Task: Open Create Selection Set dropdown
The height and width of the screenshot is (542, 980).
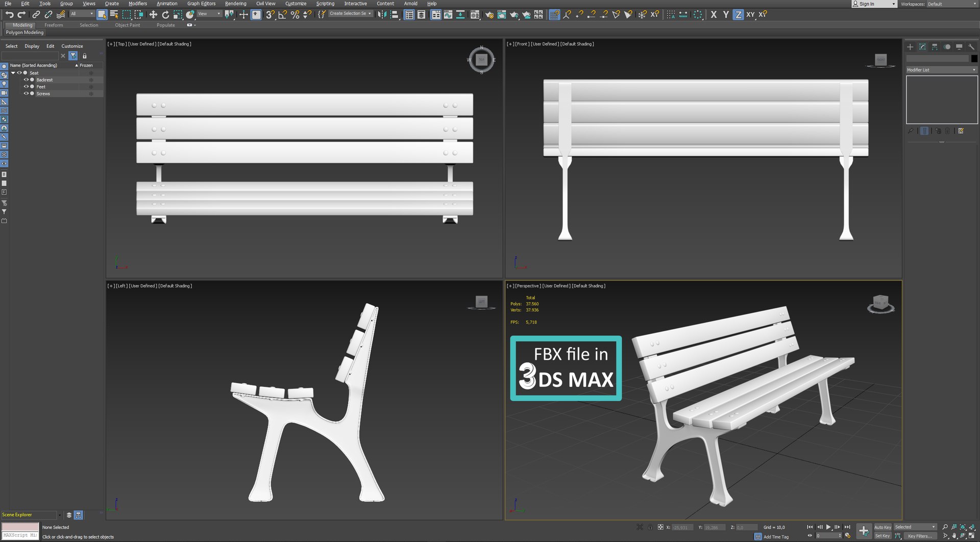Action: 350,14
